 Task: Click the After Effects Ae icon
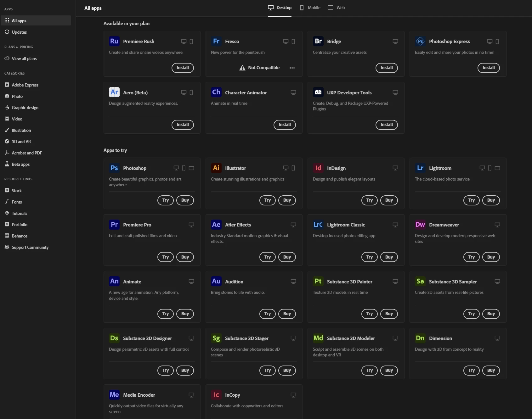(216, 225)
